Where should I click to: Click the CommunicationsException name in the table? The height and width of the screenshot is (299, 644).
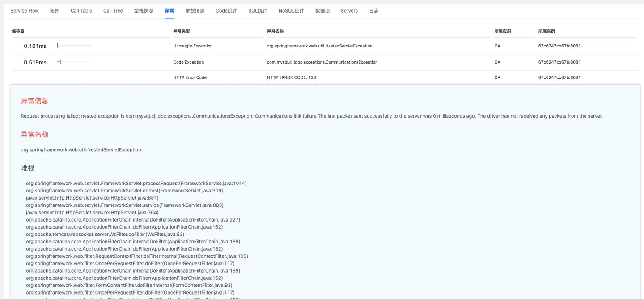point(322,62)
